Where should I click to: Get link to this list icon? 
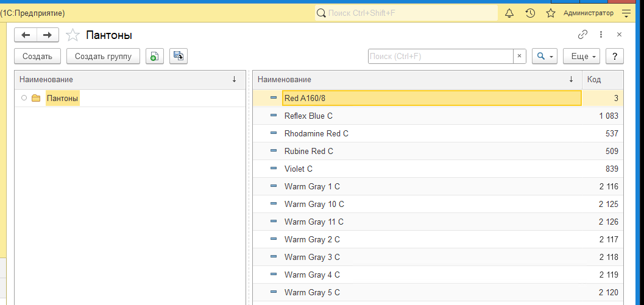tap(582, 35)
